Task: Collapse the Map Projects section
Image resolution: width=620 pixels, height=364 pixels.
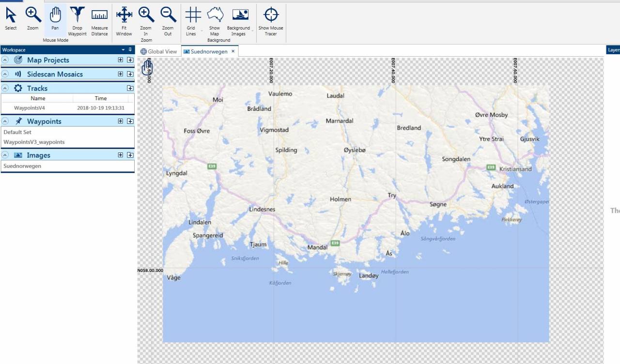Action: pos(5,60)
